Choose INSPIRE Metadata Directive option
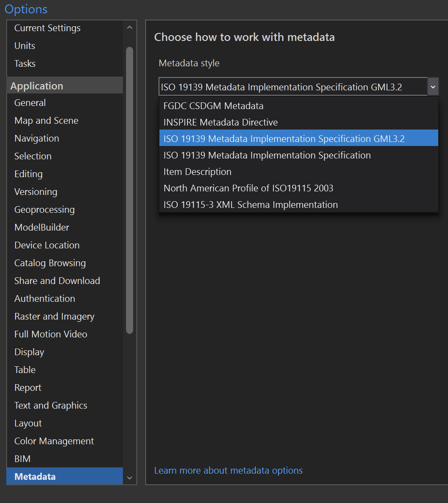Image resolution: width=448 pixels, height=503 pixels. click(x=220, y=122)
